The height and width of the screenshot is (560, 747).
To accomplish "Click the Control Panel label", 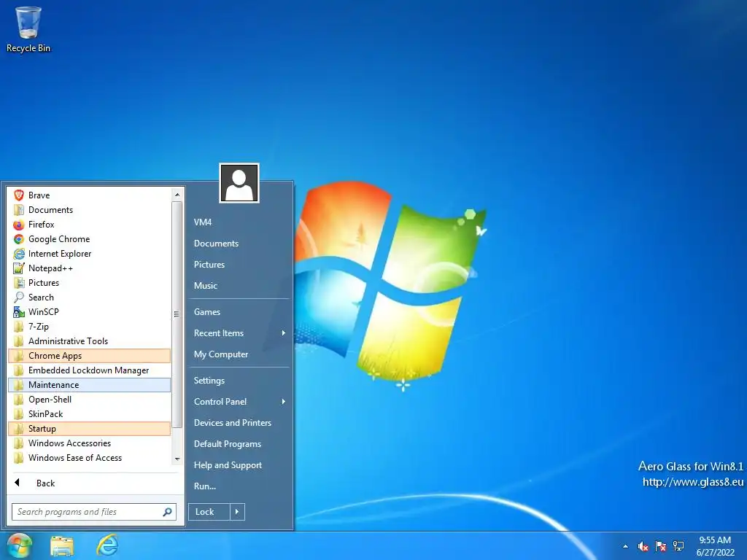I will [220, 402].
